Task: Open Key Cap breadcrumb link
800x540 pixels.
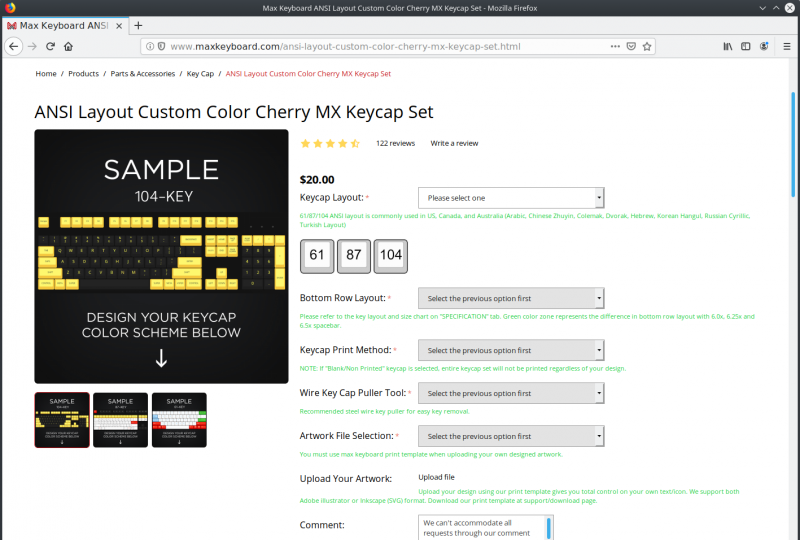Action: tap(200, 73)
